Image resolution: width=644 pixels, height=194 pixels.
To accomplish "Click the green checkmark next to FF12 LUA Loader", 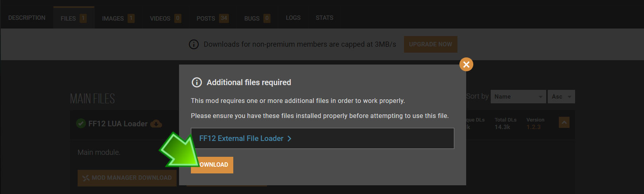I will 81,124.
